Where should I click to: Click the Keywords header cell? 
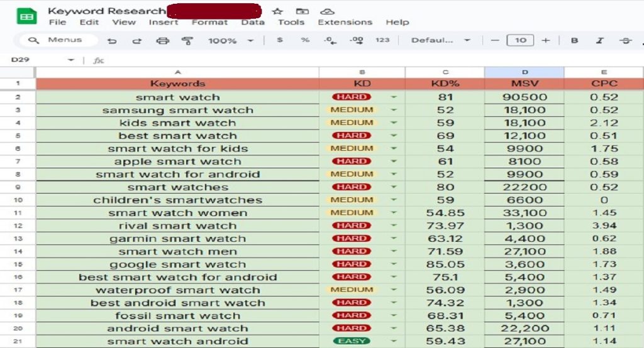point(177,84)
